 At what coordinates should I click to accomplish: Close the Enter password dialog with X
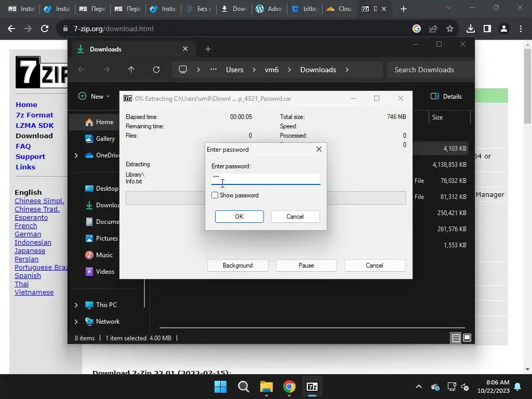pyautogui.click(x=319, y=149)
